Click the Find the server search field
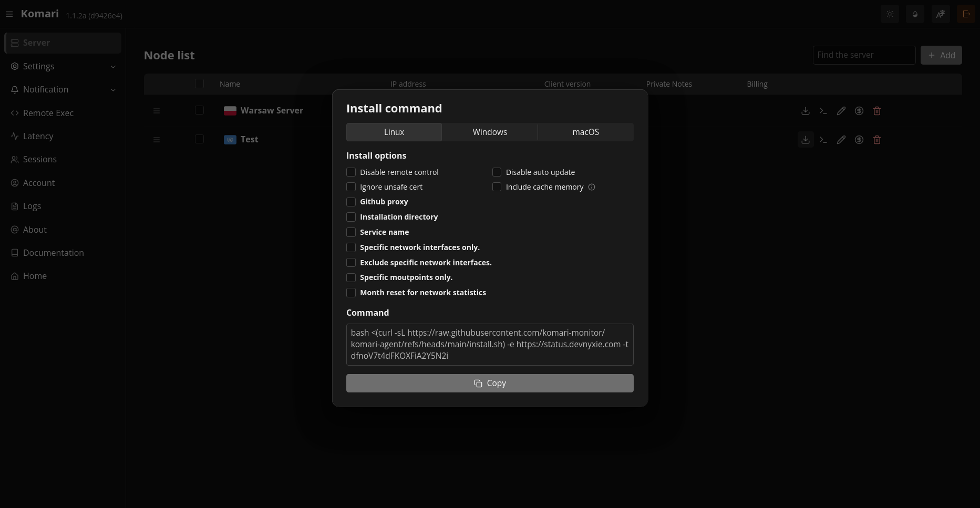This screenshot has height=508, width=980. [863, 55]
